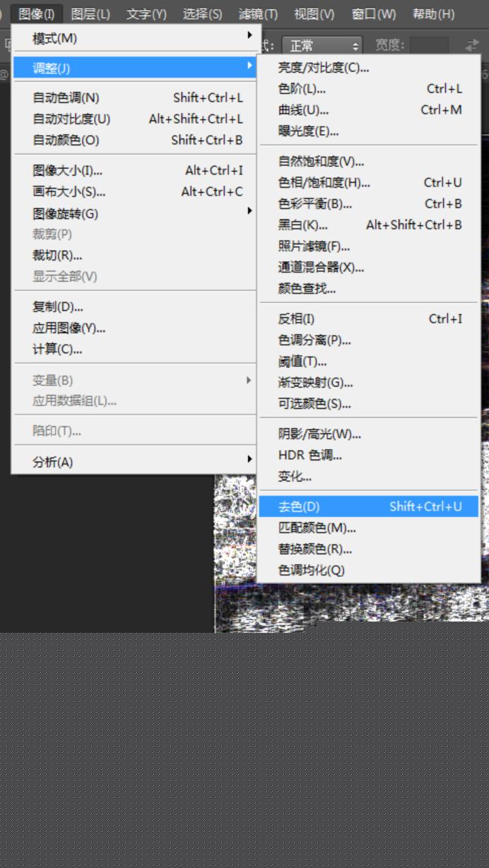Open the 帮助(H) menu
This screenshot has height=868, width=489.
tap(433, 13)
